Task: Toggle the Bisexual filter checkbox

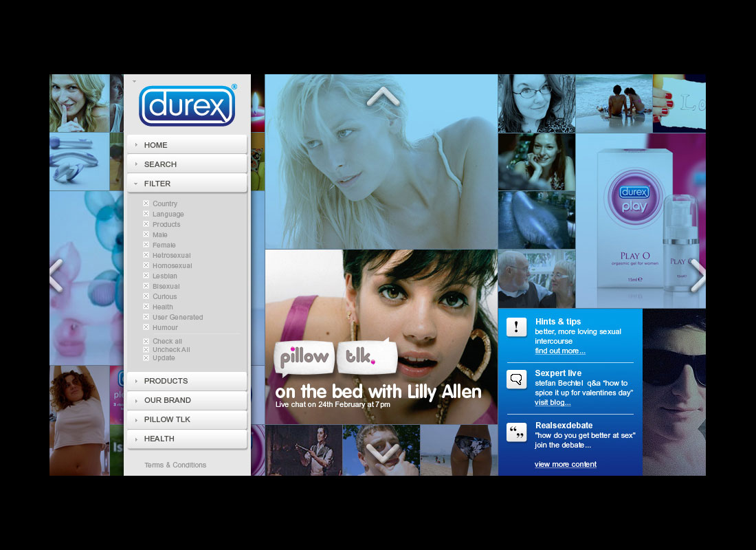Action: point(146,286)
